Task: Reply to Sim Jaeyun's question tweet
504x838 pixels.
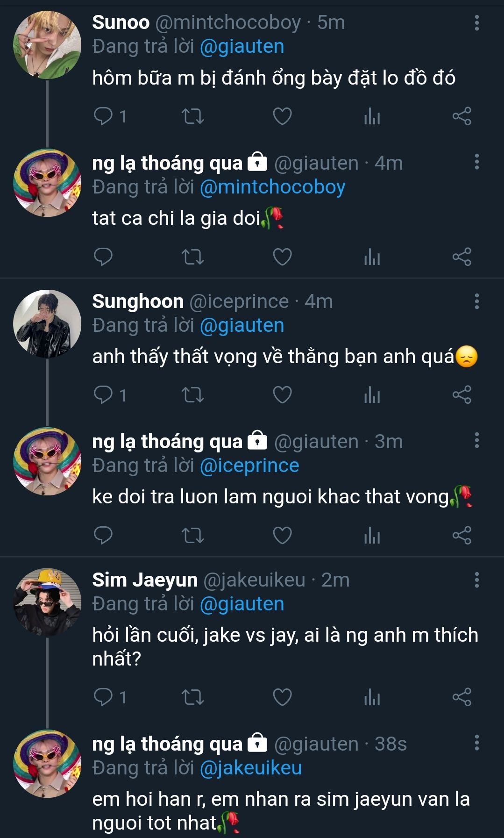Action: pyautogui.click(x=103, y=697)
